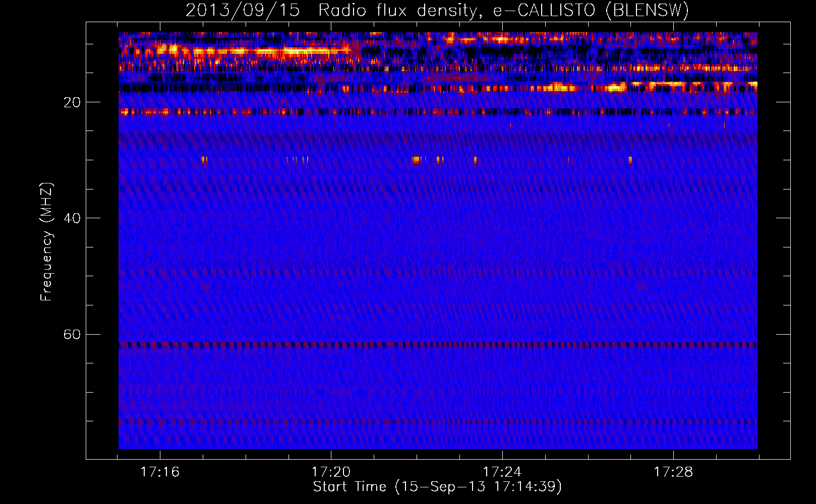
Task: Click the "17:20" time tick label
Action: pyautogui.click(x=331, y=472)
